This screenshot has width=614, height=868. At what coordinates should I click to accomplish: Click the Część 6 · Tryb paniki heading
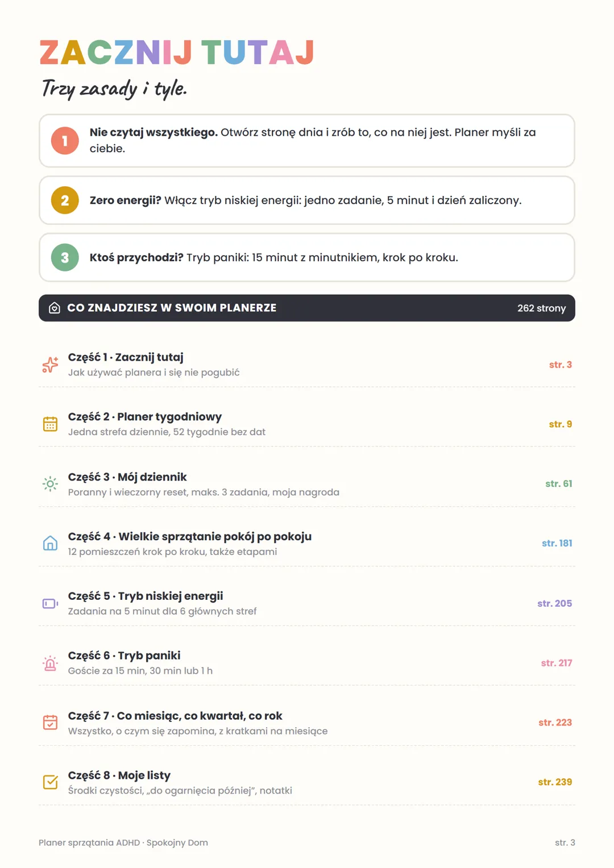click(125, 656)
